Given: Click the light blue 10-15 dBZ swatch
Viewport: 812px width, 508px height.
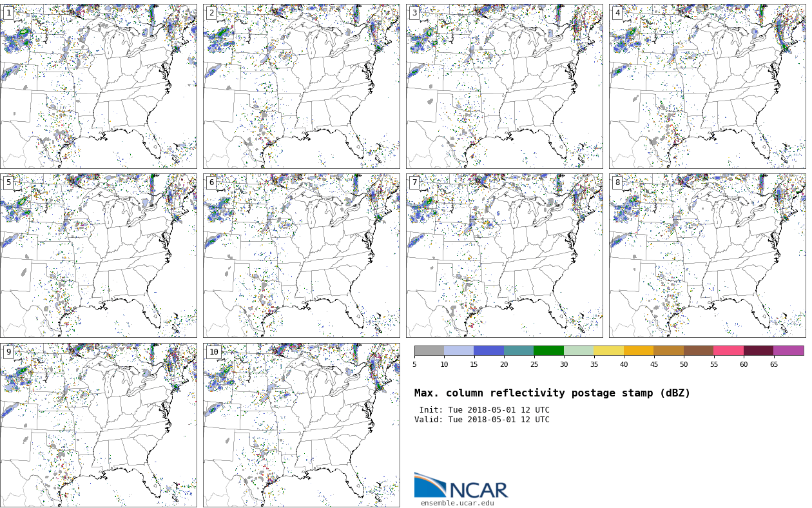Looking at the screenshot, I should pos(459,351).
